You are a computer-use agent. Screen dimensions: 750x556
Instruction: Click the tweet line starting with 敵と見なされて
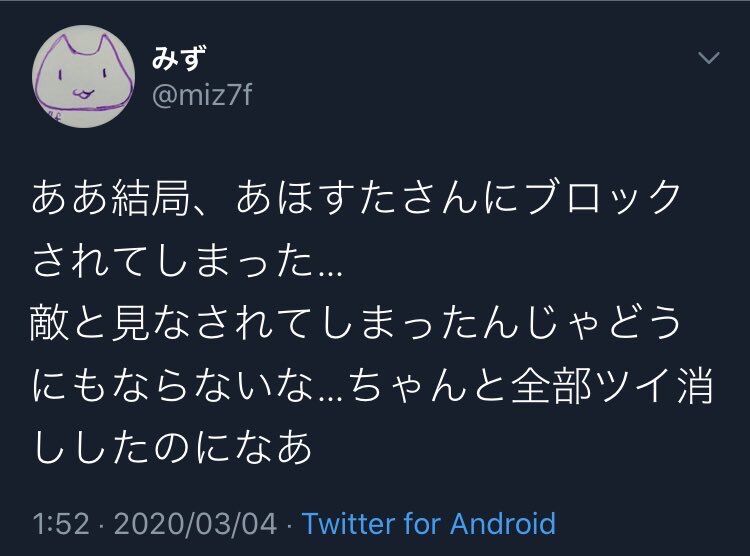(355, 323)
